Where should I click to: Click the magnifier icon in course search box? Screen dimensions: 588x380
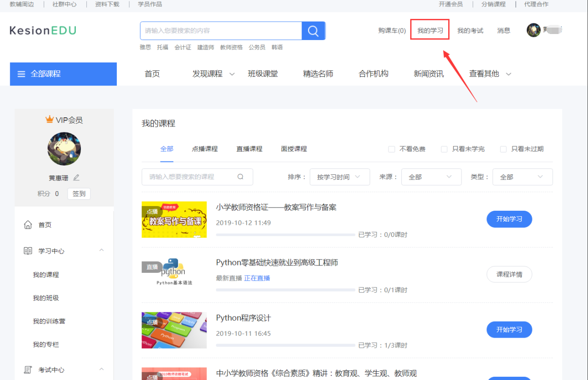coord(240,177)
